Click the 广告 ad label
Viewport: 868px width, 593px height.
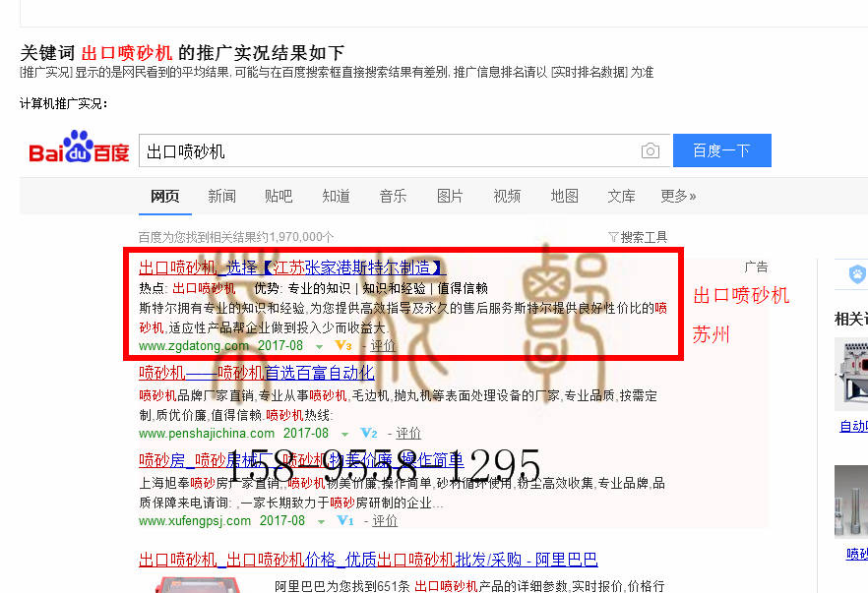[756, 267]
